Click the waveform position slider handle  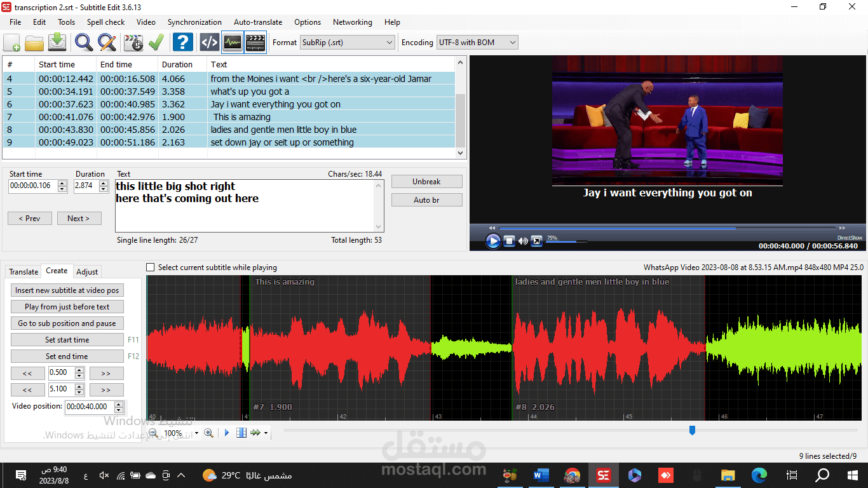692,430
